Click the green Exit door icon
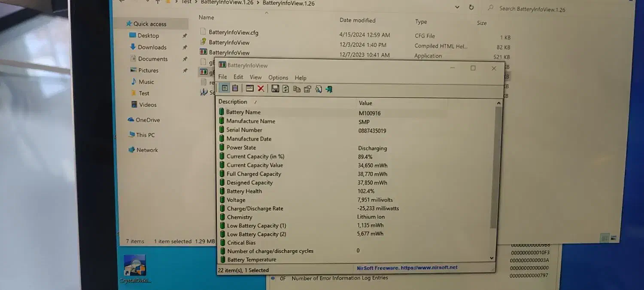The height and width of the screenshot is (290, 644). (329, 89)
